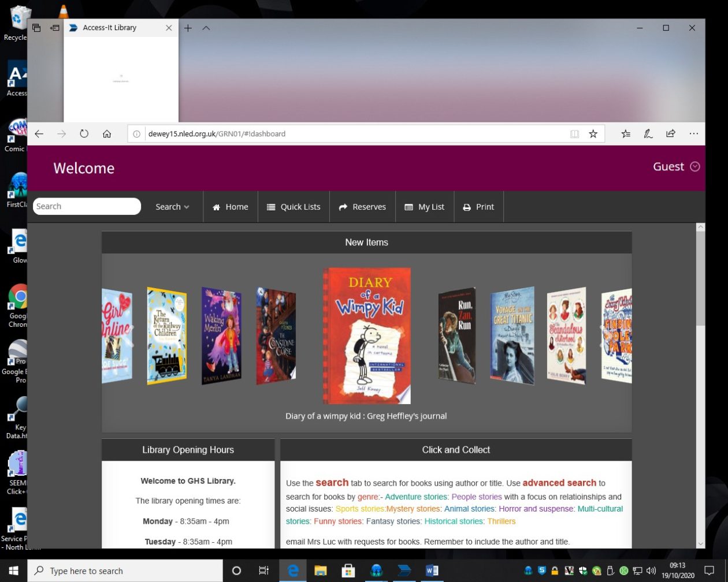Open Reading view icon in address bar
This screenshot has width=728, height=582.
coord(574,133)
